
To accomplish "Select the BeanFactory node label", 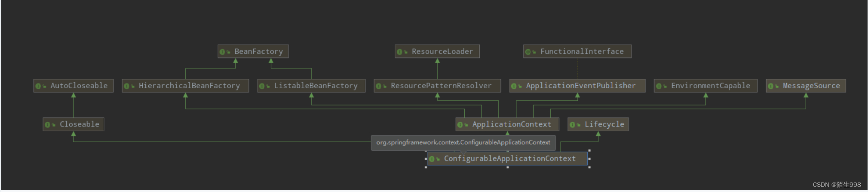I will [259, 52].
